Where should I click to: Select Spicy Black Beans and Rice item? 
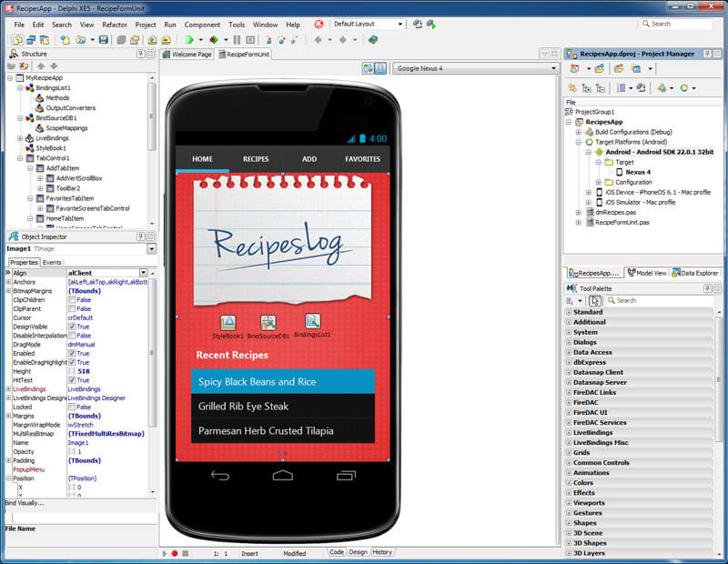point(283,381)
